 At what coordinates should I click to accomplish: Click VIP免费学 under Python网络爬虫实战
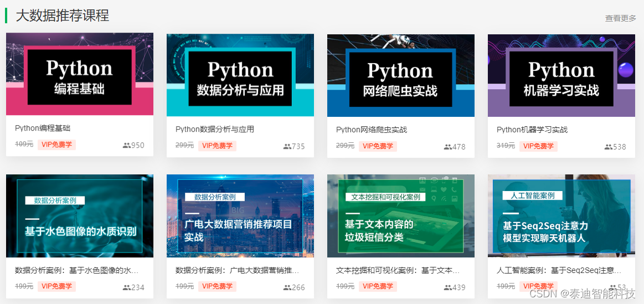pos(378,146)
